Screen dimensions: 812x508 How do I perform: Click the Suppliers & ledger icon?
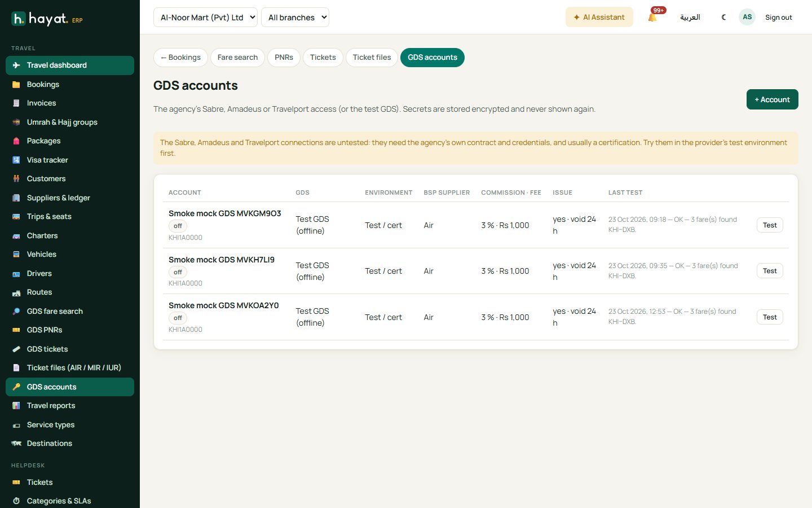tap(16, 198)
